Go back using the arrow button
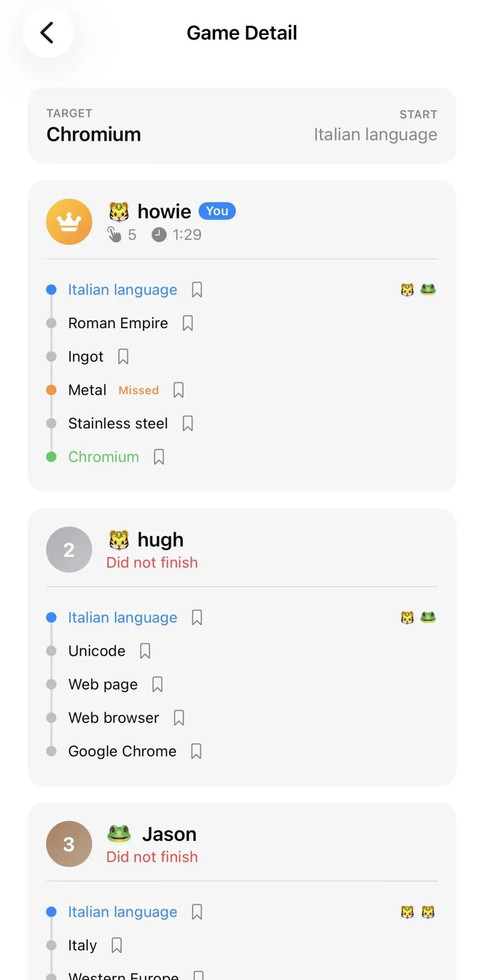This screenshot has height=980, width=484. click(48, 33)
